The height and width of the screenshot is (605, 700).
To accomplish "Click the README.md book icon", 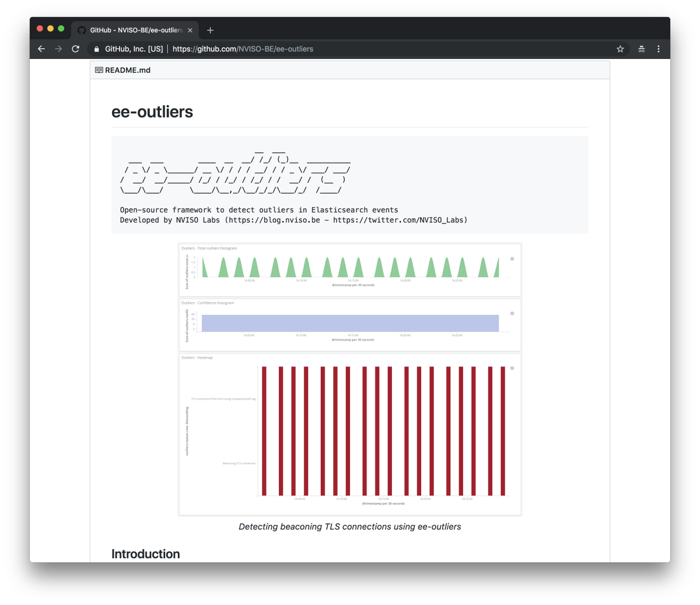I will (x=99, y=70).
